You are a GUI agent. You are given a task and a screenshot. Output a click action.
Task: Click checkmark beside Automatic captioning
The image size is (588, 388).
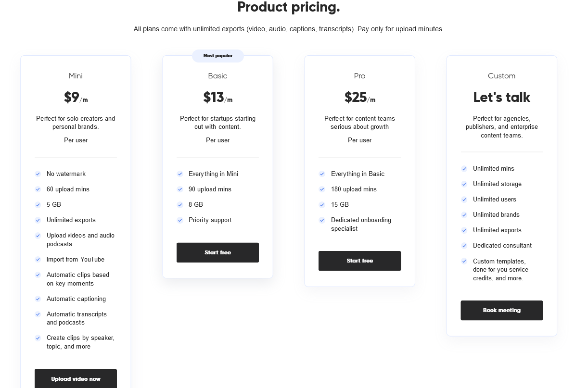click(x=38, y=299)
